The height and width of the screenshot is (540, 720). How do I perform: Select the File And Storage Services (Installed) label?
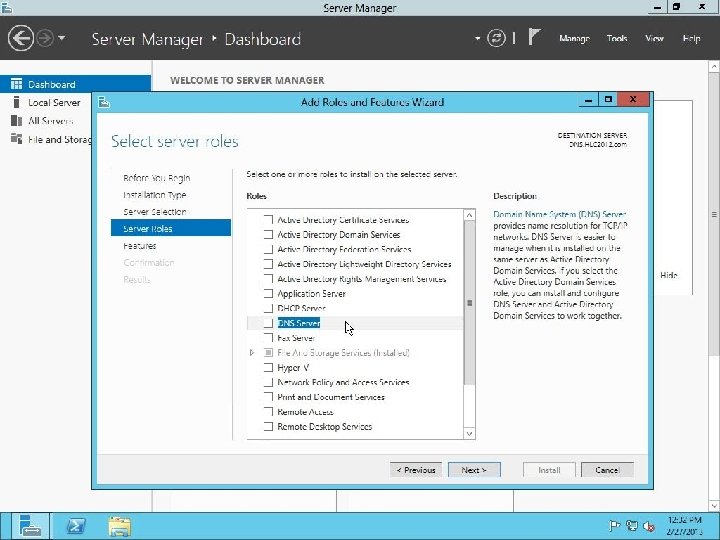343,353
